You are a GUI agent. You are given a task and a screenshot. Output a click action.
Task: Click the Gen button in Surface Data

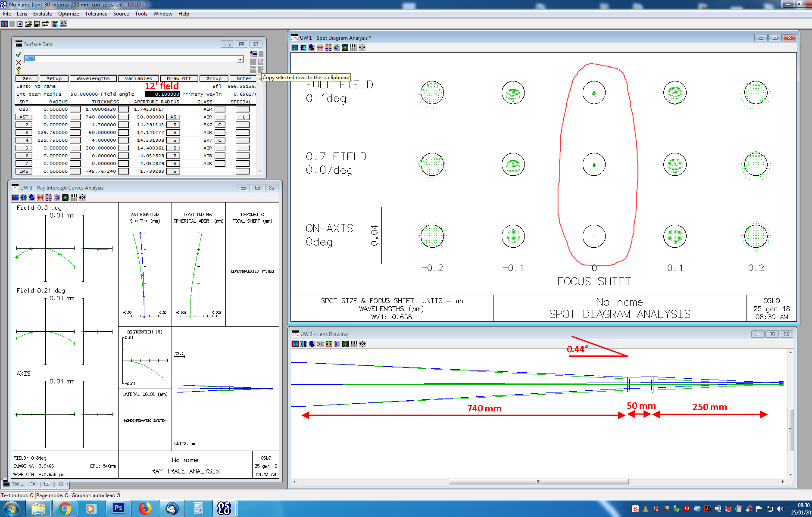click(x=27, y=78)
